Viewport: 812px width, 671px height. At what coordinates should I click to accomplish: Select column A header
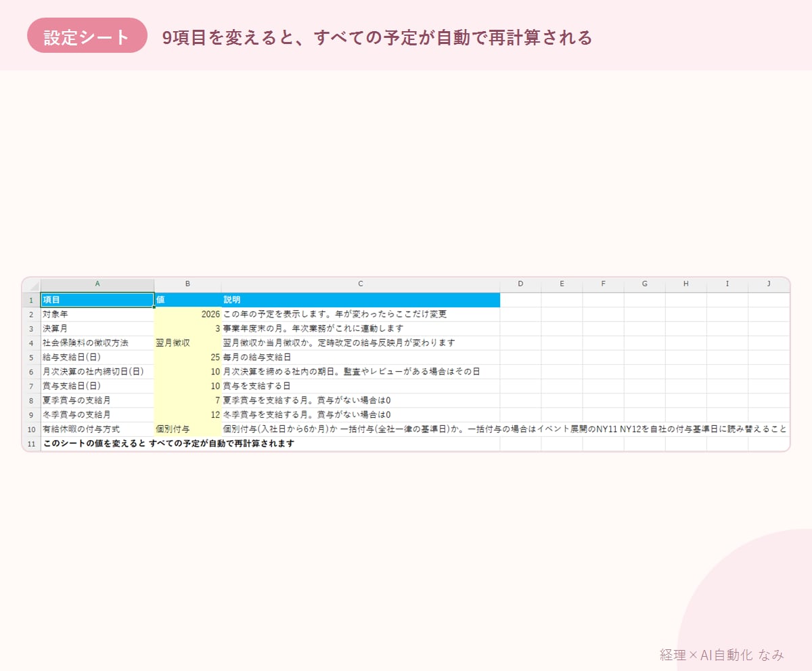97,284
